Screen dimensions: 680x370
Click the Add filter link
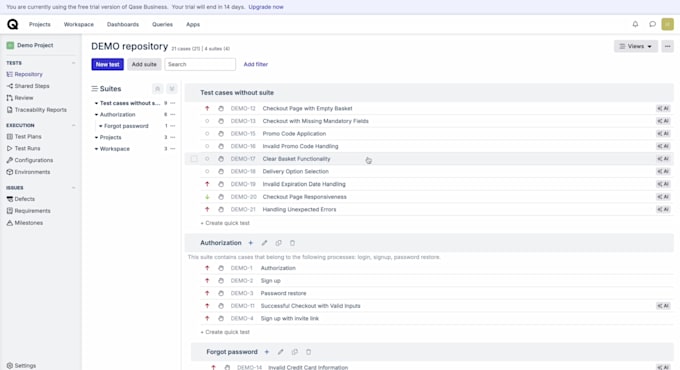point(255,64)
